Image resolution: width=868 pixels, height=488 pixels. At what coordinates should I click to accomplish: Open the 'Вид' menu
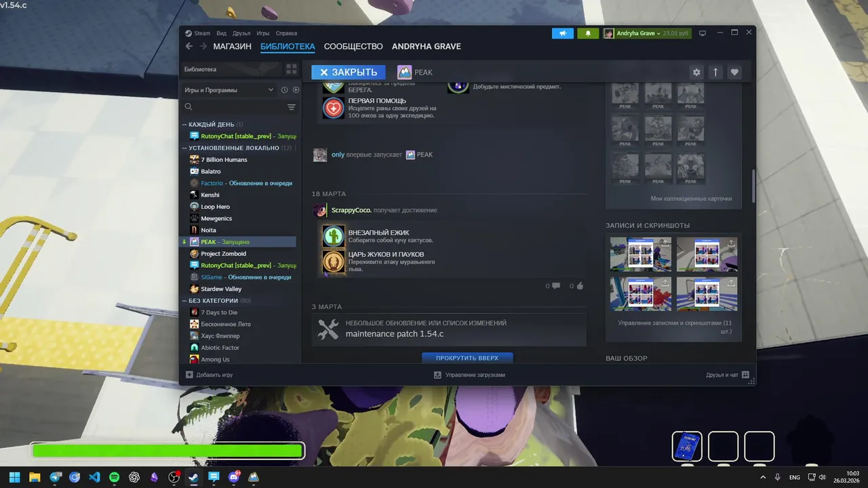[222, 33]
